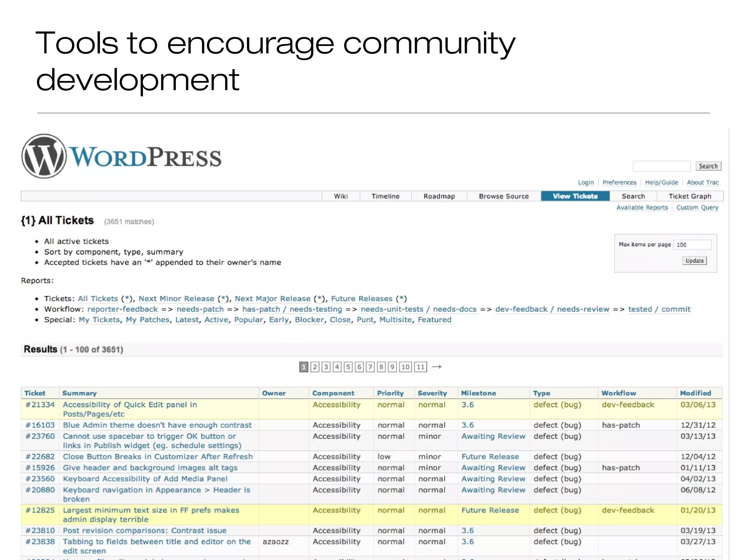Sort by Modified column header
This screenshot has width=747, height=560.
[696, 393]
